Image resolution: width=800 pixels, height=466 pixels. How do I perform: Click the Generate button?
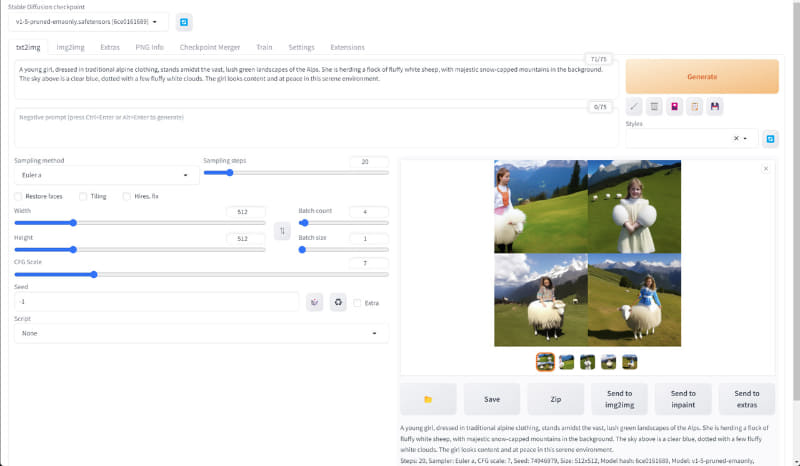702,77
